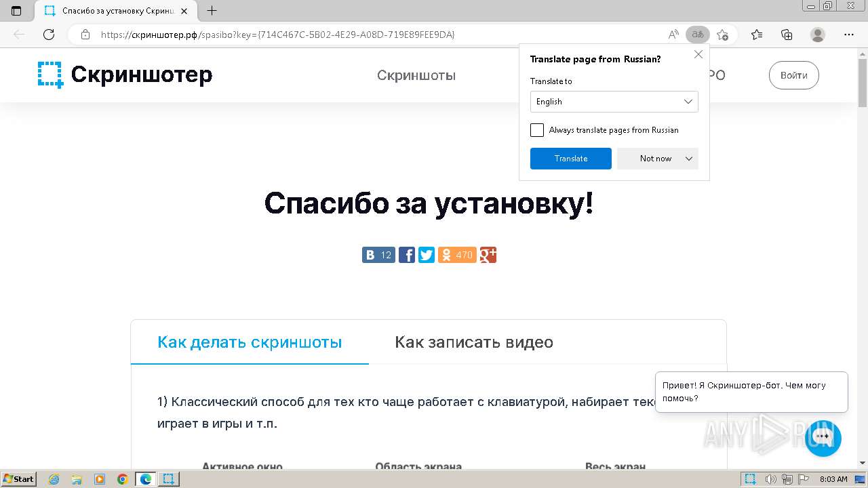Click the Войти login button
This screenshot has height=488, width=868.
click(x=794, y=75)
